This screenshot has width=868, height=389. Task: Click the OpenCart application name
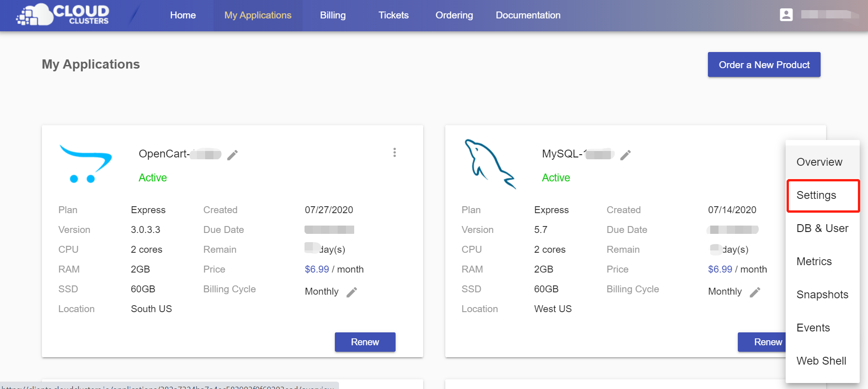[180, 154]
